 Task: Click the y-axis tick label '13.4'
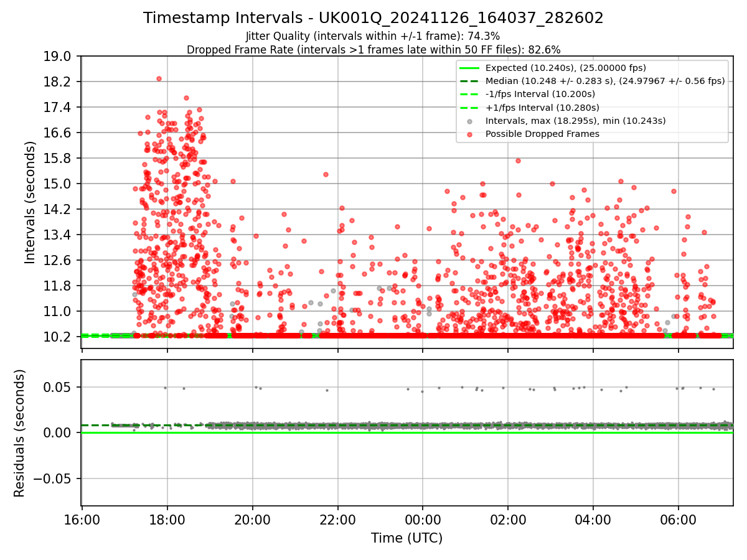click(57, 235)
